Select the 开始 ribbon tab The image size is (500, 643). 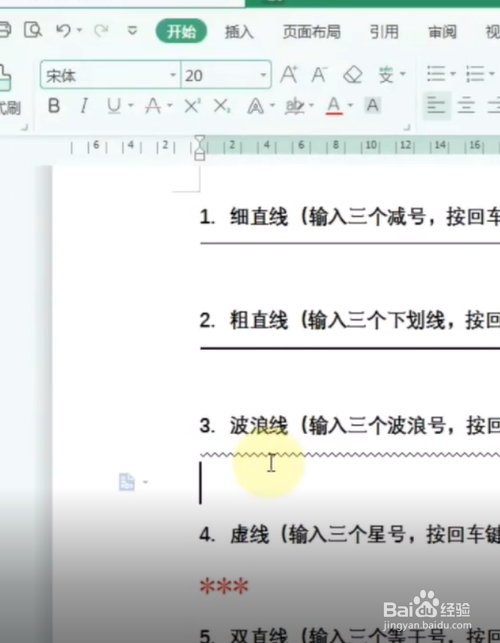[181, 31]
